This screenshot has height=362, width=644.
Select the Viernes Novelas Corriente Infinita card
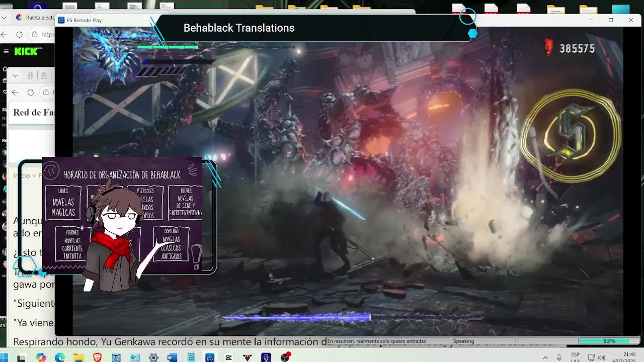(x=72, y=244)
